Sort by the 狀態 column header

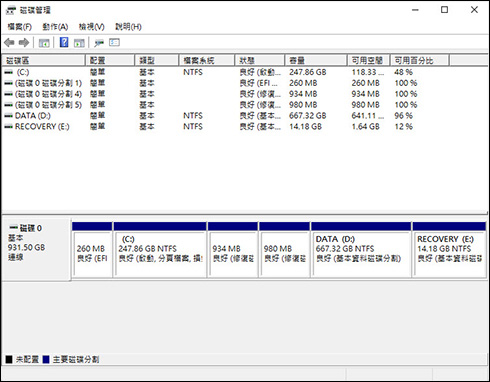pyautogui.click(x=260, y=60)
